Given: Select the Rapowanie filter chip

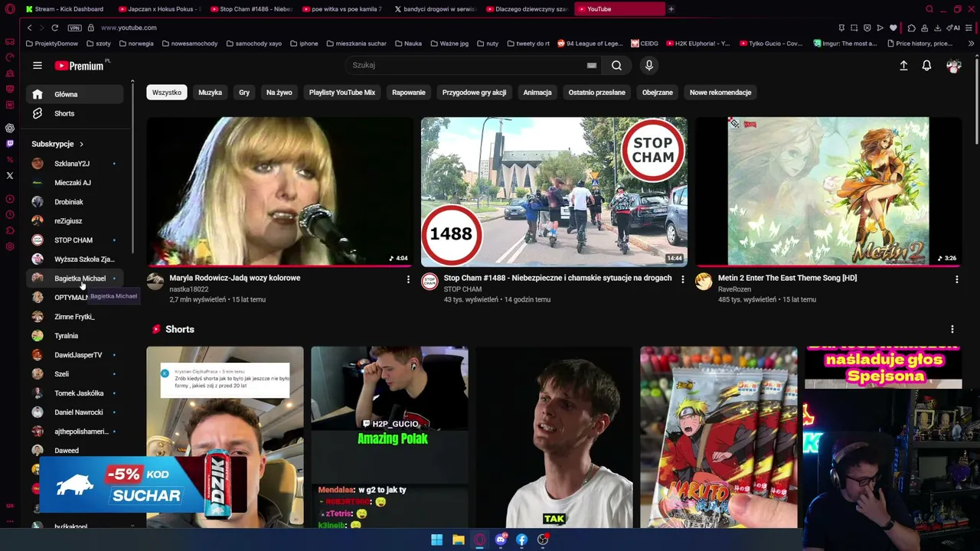Looking at the screenshot, I should click(409, 93).
